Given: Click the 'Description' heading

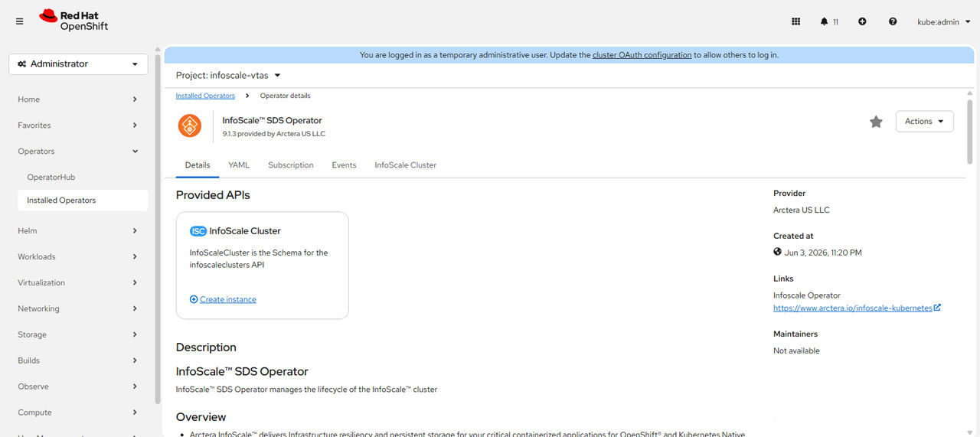Looking at the screenshot, I should pyautogui.click(x=206, y=347).
